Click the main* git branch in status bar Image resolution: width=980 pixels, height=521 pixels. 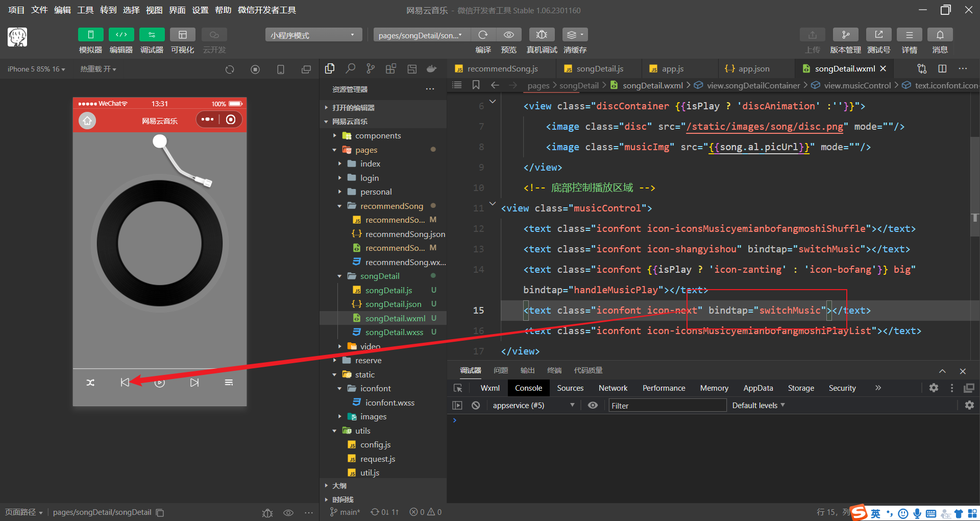point(345,512)
